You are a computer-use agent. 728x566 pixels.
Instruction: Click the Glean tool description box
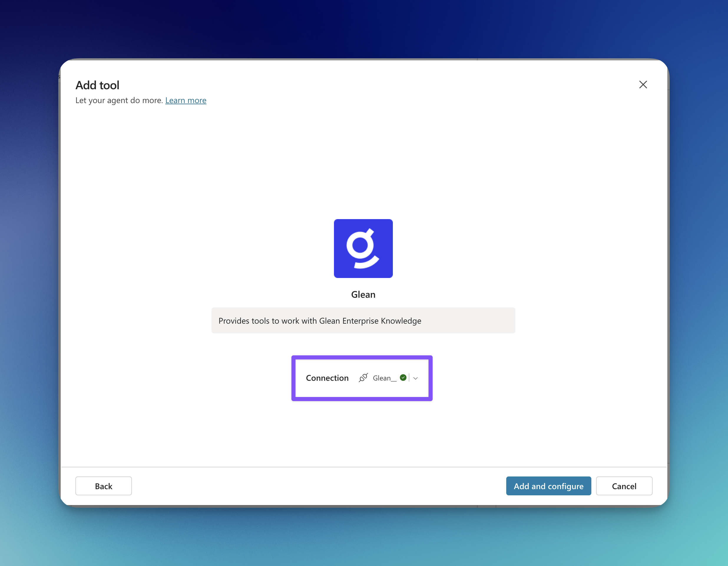click(363, 320)
